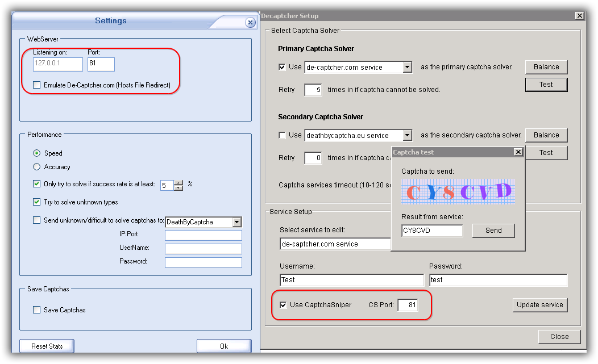Test the primary captcha solver
The height and width of the screenshot is (364, 598).
point(546,85)
